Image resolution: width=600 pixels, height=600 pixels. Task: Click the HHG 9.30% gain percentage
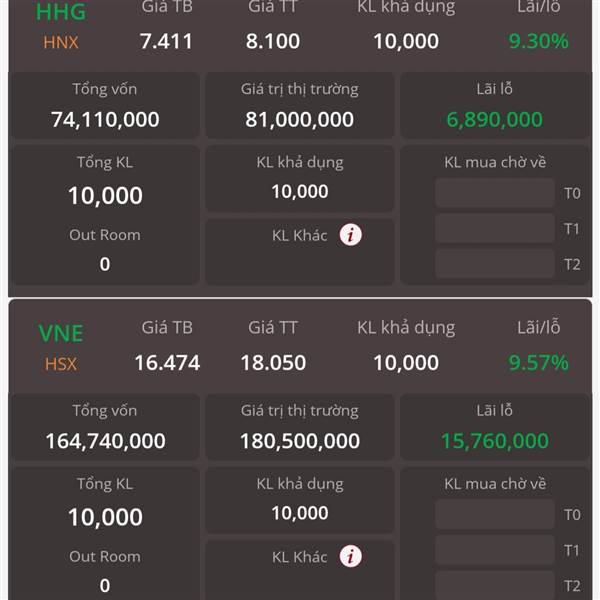point(538,41)
